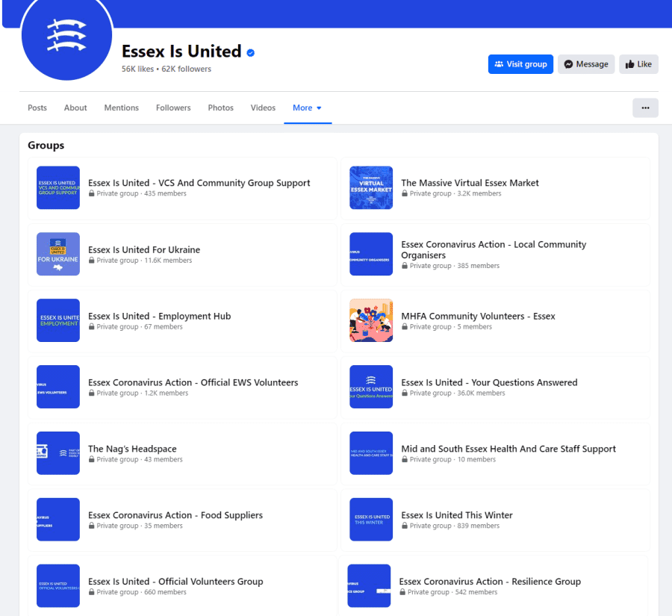Go to the Photos tab
672x616 pixels.
220,108
